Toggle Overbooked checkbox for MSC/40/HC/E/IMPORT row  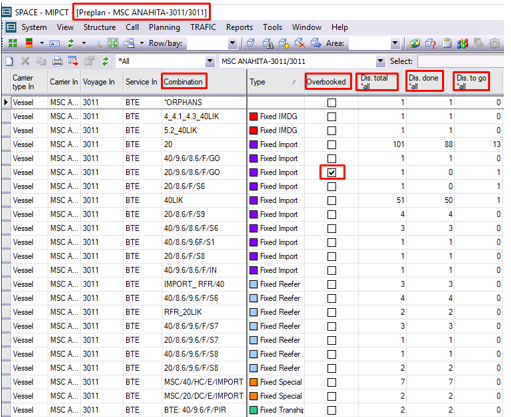click(x=331, y=382)
